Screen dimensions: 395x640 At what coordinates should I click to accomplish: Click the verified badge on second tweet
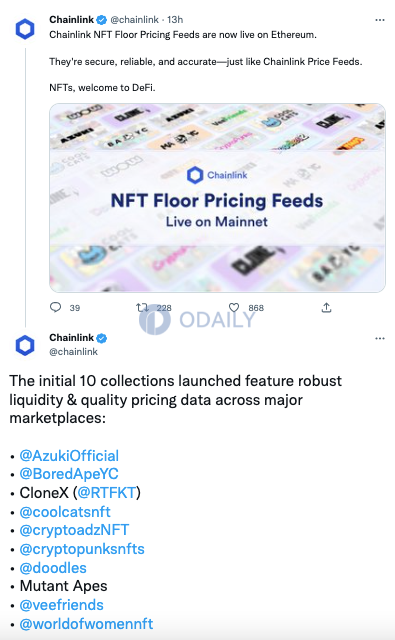click(x=102, y=338)
